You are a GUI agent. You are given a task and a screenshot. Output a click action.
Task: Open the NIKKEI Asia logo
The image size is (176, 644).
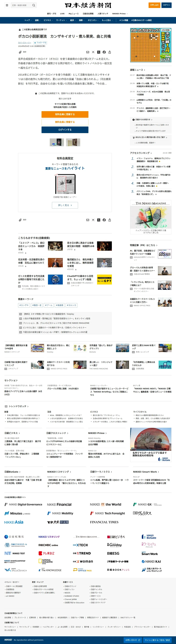tap(14, 522)
